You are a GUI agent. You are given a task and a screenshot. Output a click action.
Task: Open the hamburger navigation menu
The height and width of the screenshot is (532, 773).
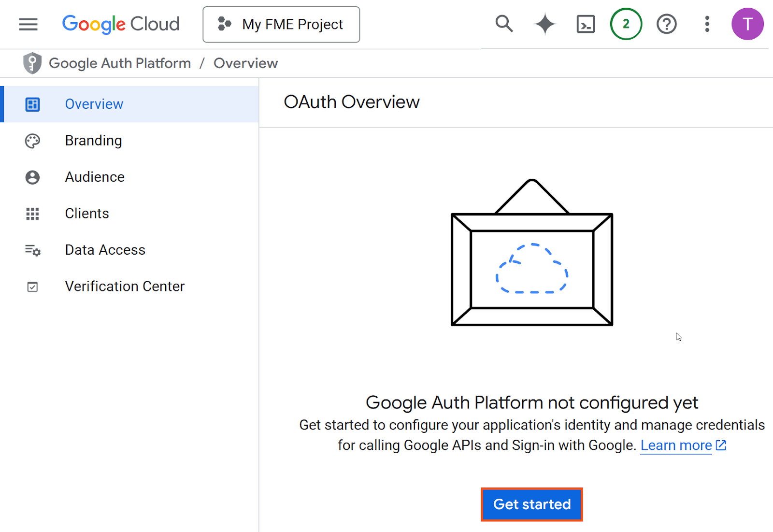click(x=28, y=24)
